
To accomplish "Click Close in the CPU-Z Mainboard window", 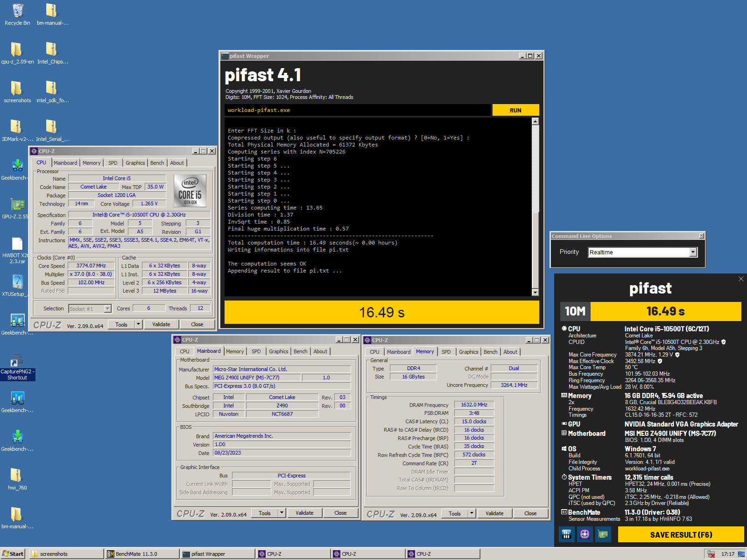I will pos(340,513).
